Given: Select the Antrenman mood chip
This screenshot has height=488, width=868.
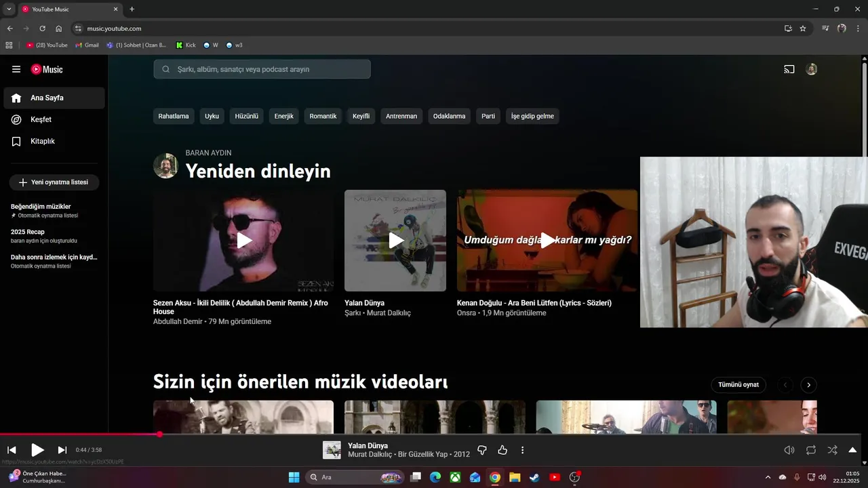Looking at the screenshot, I should 401,116.
